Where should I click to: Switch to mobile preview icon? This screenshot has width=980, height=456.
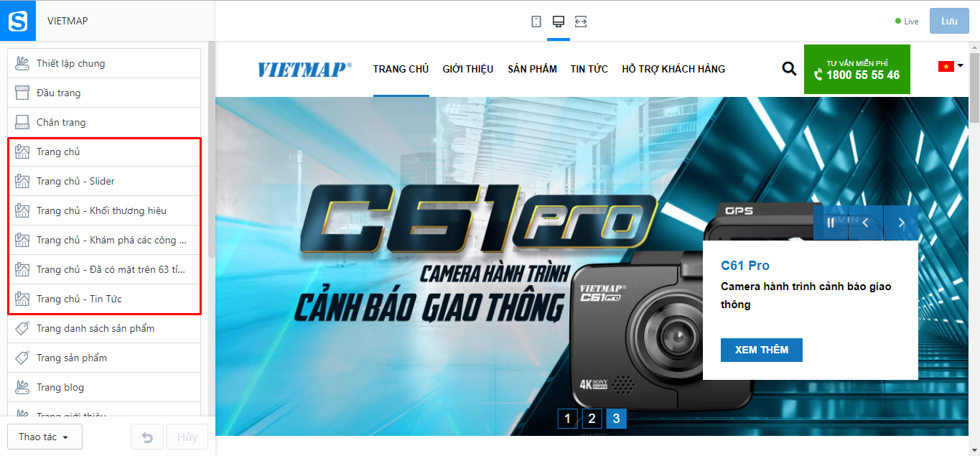(x=536, y=22)
